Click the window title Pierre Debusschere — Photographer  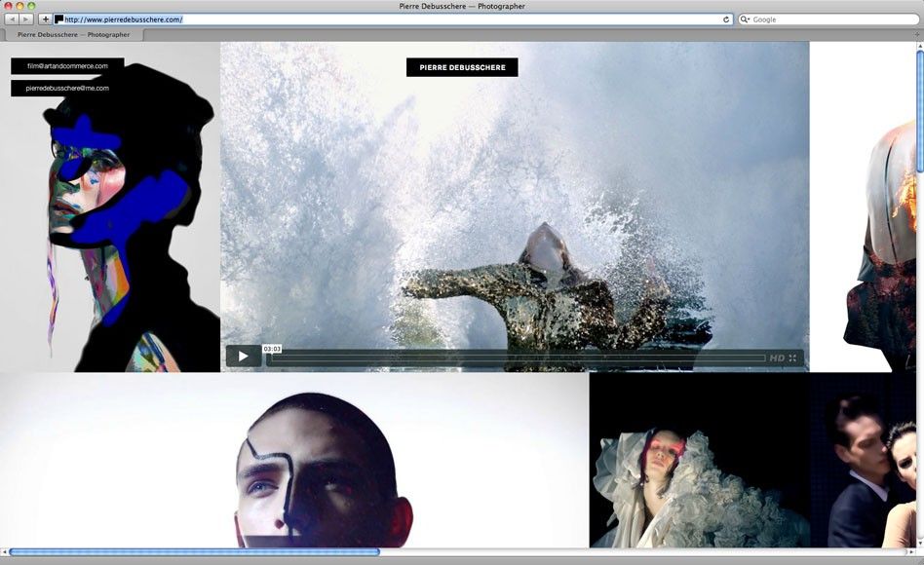point(462,6)
